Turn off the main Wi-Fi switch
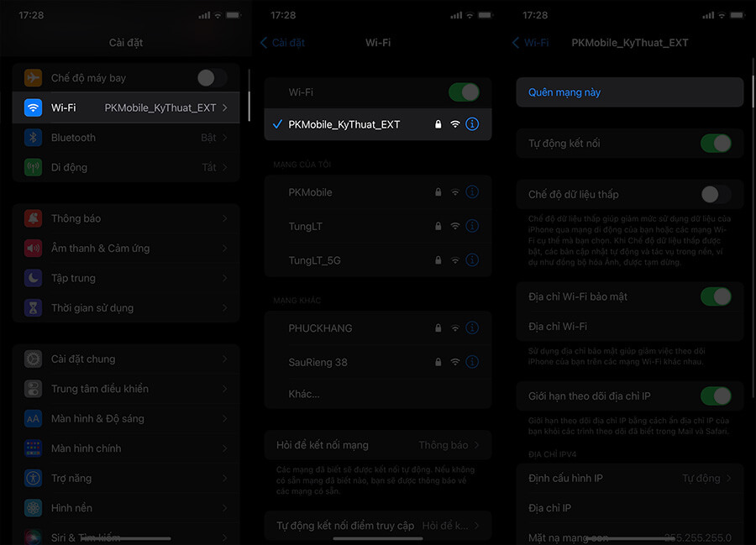Image resolution: width=756 pixels, height=545 pixels. click(464, 92)
